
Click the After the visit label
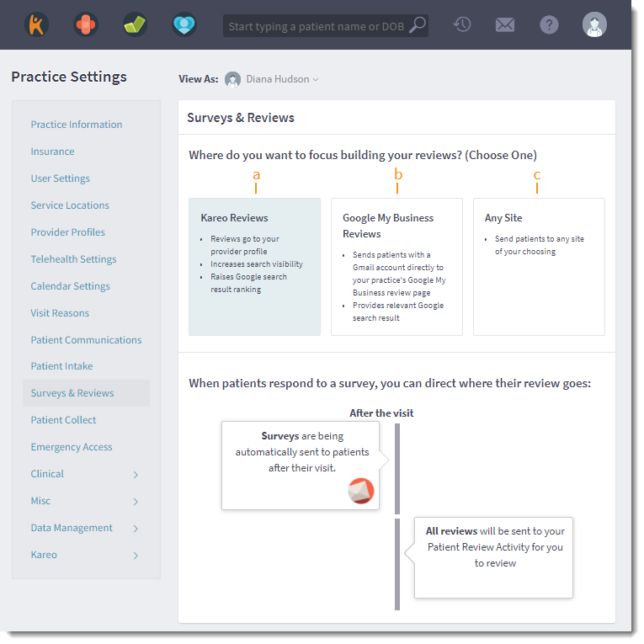coord(381,413)
